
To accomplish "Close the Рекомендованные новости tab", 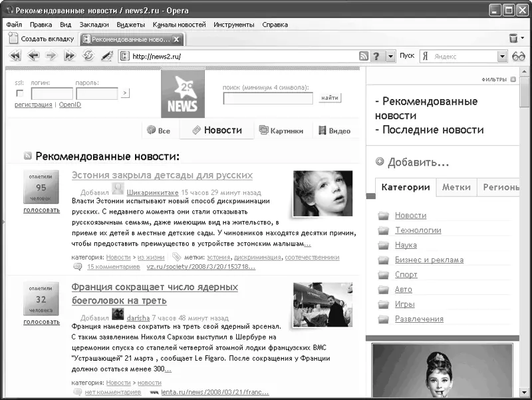I will click(x=176, y=39).
